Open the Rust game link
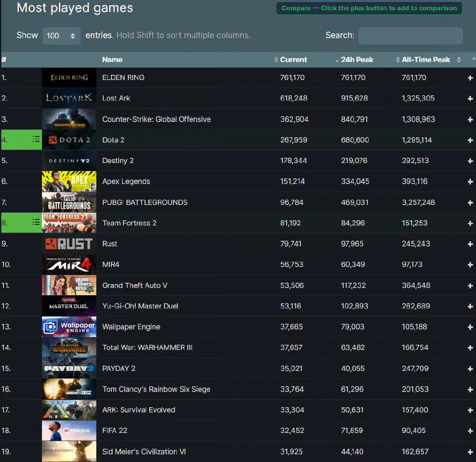Screen dimensions: 476x462 click(x=110, y=244)
